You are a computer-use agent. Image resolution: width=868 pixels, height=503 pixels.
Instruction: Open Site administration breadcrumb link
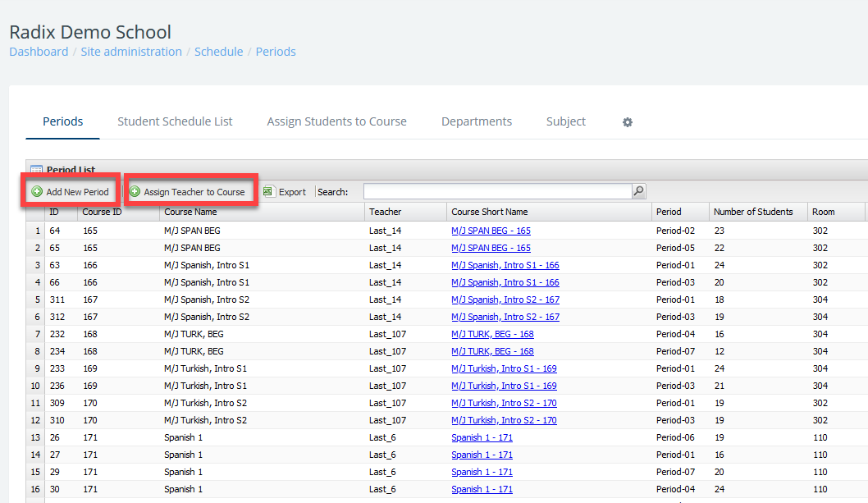(x=131, y=52)
